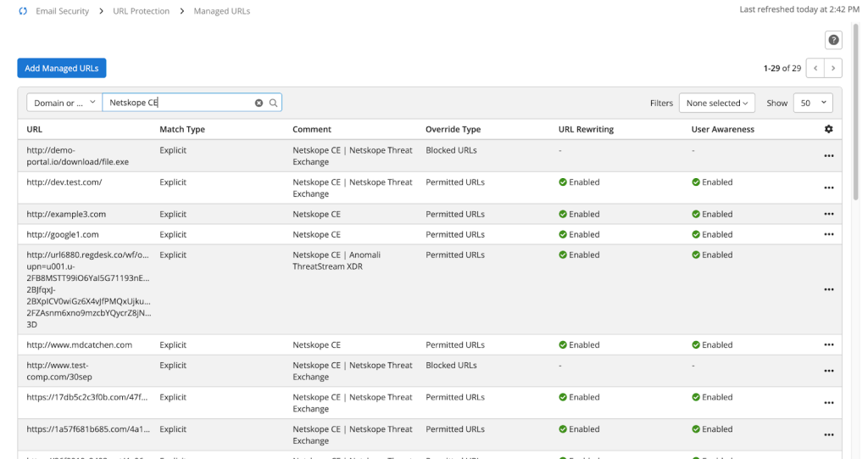Click Managed URLs breadcrumb
868x459 pixels.
point(222,11)
